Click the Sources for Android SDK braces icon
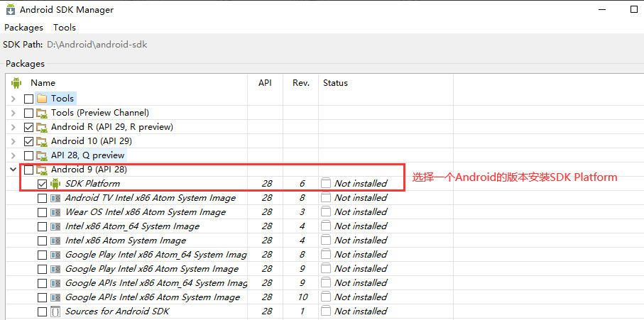644x320 pixels. 55,311
